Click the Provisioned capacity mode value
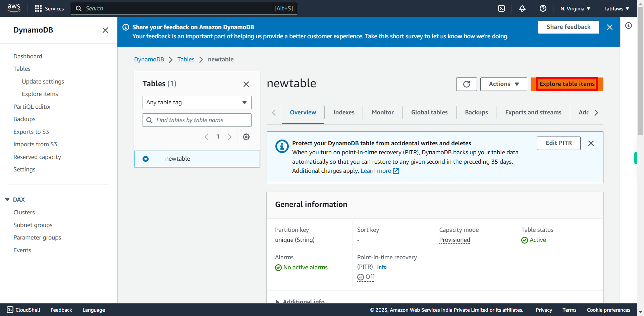644x316 pixels. point(454,240)
